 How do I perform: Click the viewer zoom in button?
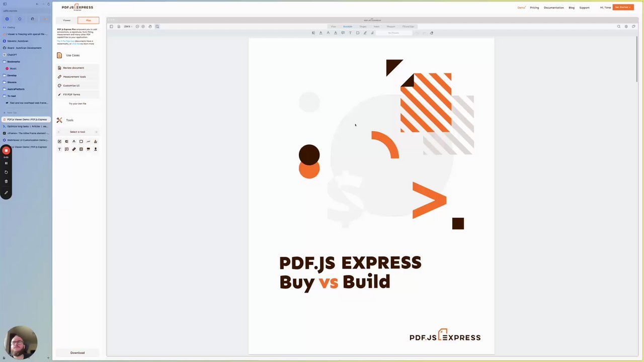point(143,27)
